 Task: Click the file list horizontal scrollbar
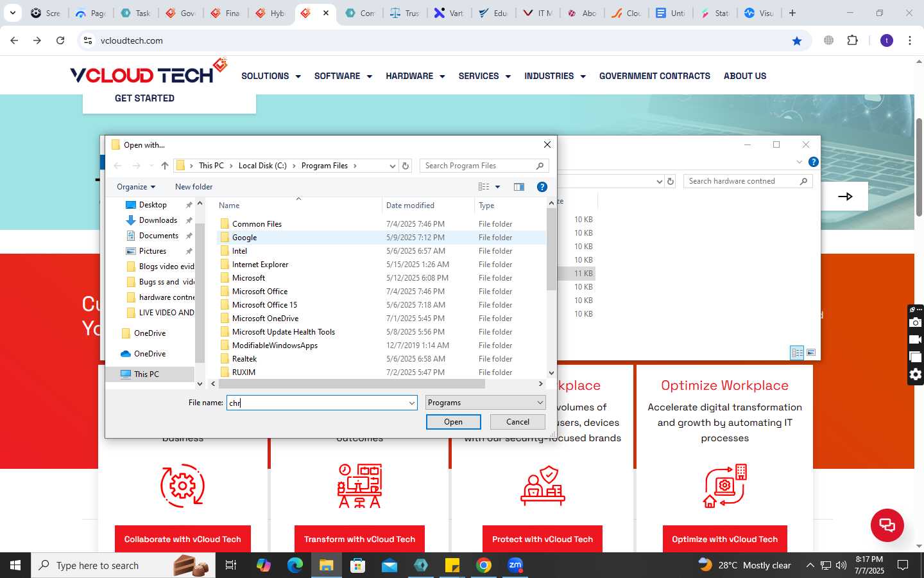[352, 383]
